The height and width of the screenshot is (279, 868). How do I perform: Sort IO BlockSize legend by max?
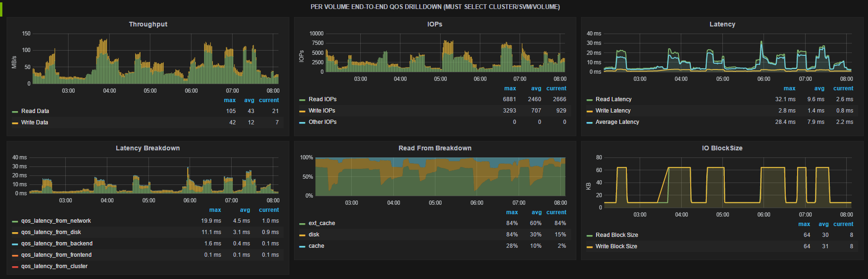coord(804,224)
